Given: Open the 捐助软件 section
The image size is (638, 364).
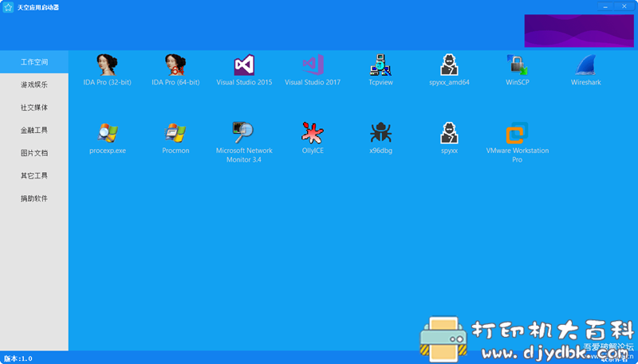Looking at the screenshot, I should click(34, 198).
